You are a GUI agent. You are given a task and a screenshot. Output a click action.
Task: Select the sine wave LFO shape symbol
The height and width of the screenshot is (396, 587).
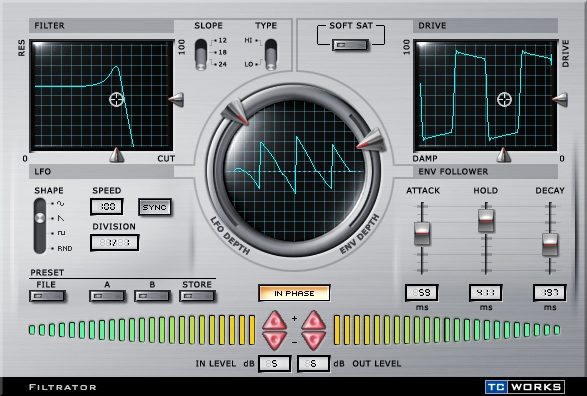pos(60,204)
